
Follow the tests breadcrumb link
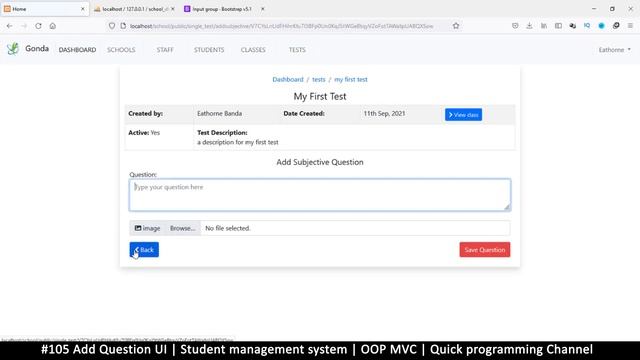(319, 80)
